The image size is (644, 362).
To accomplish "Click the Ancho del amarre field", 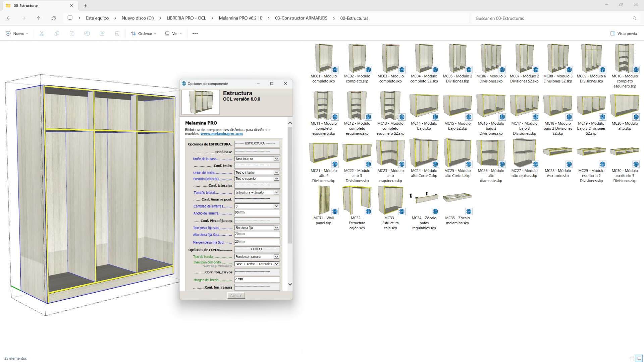I will point(257,213).
